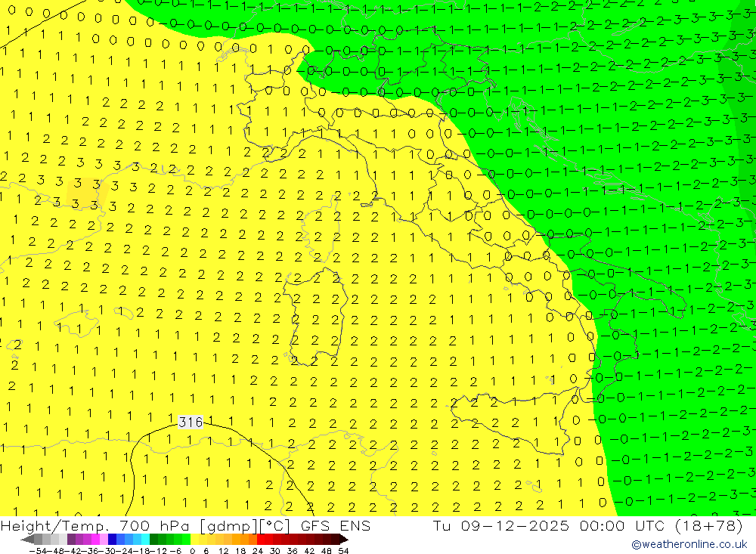Click the '700 hPa' level text
The width and height of the screenshot is (756, 554).
[x=154, y=526]
